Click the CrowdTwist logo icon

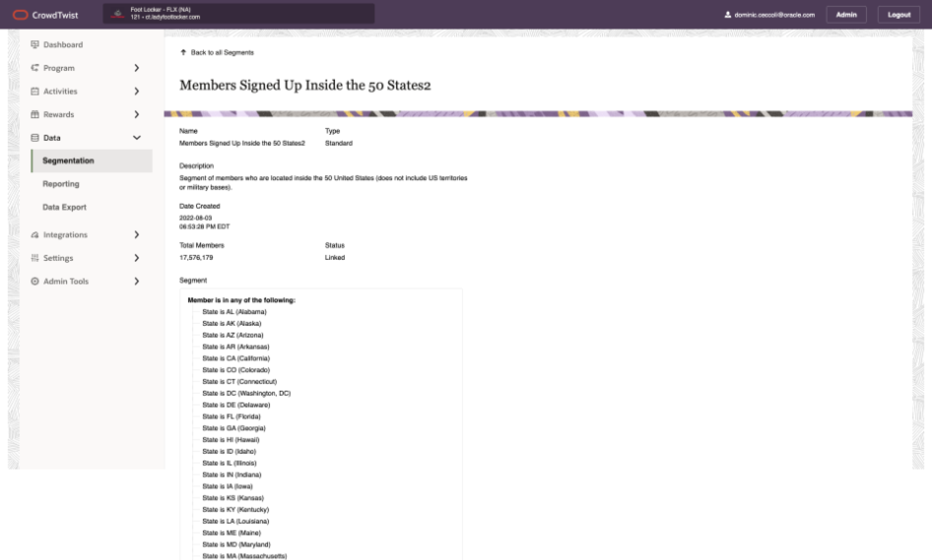point(20,15)
